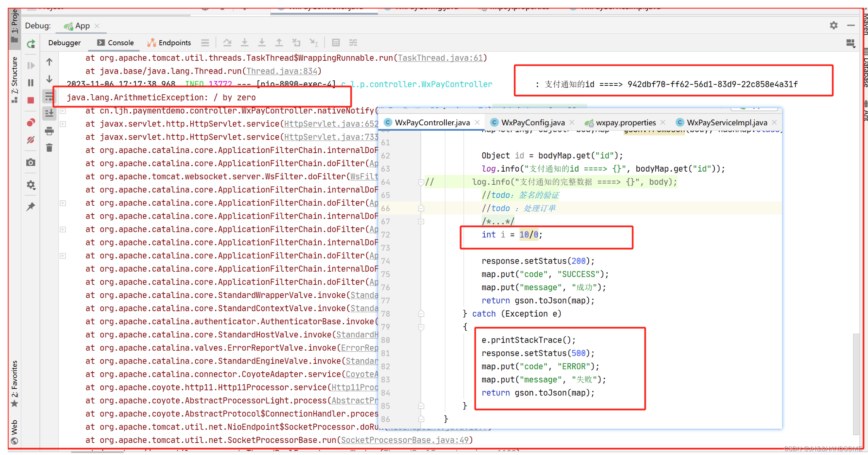868x455 pixels.
Task: Open SocketProcessorBase.java:49 stack trace link
Action: [405, 440]
